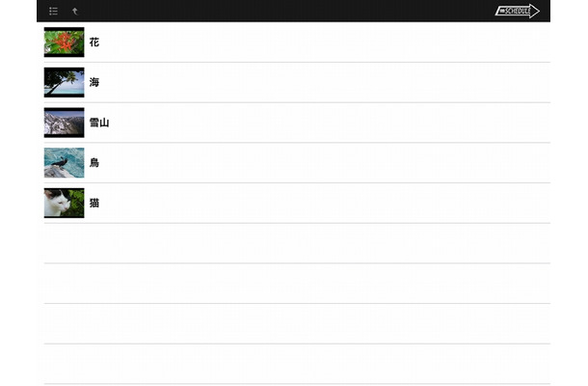Click the third empty row below 猫
The width and height of the screenshot is (588, 386).
point(297,323)
